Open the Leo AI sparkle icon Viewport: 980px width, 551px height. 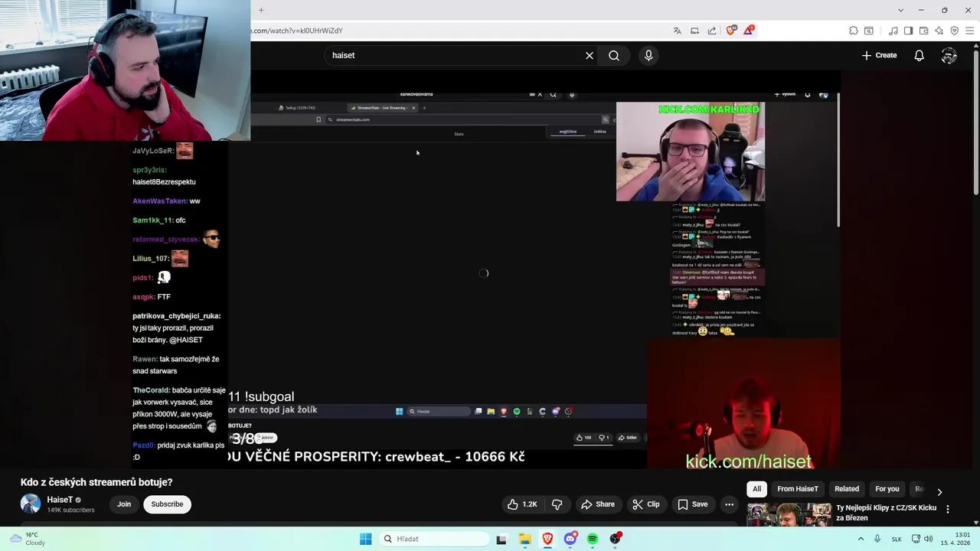(x=939, y=31)
